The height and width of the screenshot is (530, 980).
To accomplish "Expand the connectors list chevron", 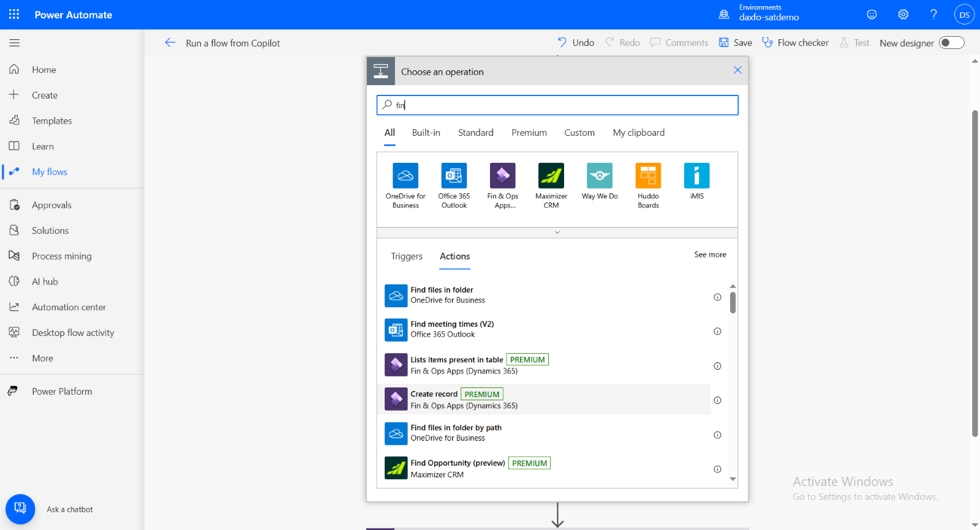I will tap(557, 233).
